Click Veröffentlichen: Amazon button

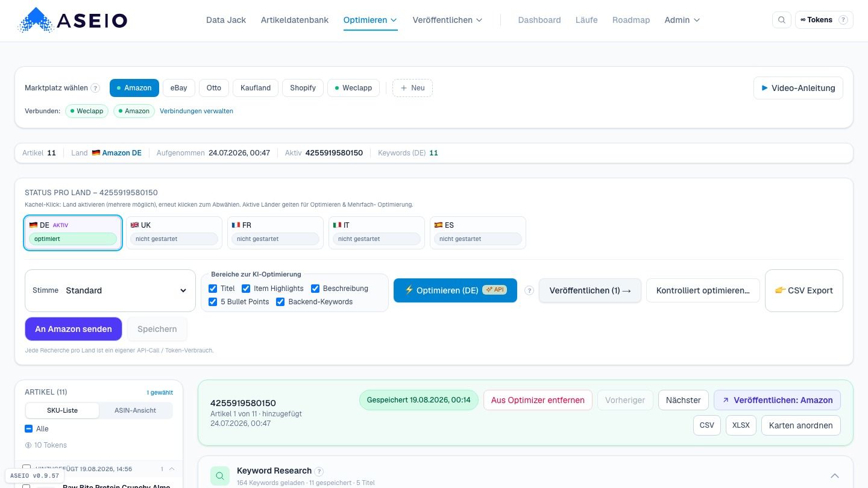[x=778, y=400]
